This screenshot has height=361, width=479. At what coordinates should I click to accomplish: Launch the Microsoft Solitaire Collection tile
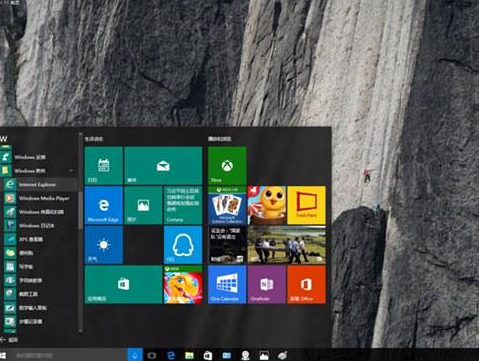click(227, 205)
